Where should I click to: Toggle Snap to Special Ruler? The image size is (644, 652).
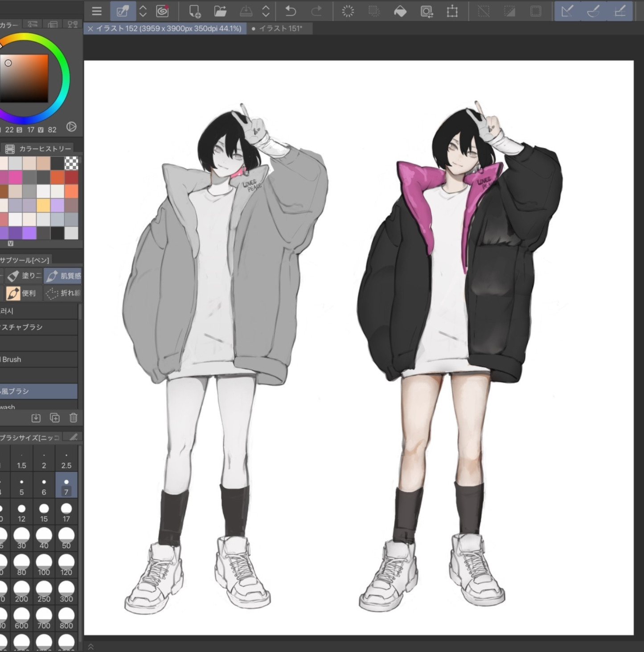[593, 11]
